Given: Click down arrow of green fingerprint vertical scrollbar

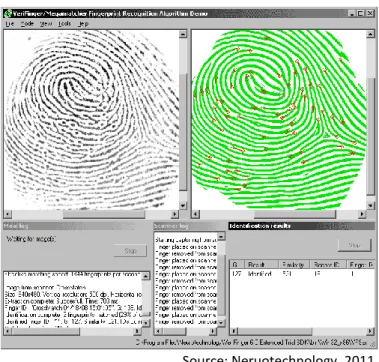Looking at the screenshot, I should [x=371, y=205].
